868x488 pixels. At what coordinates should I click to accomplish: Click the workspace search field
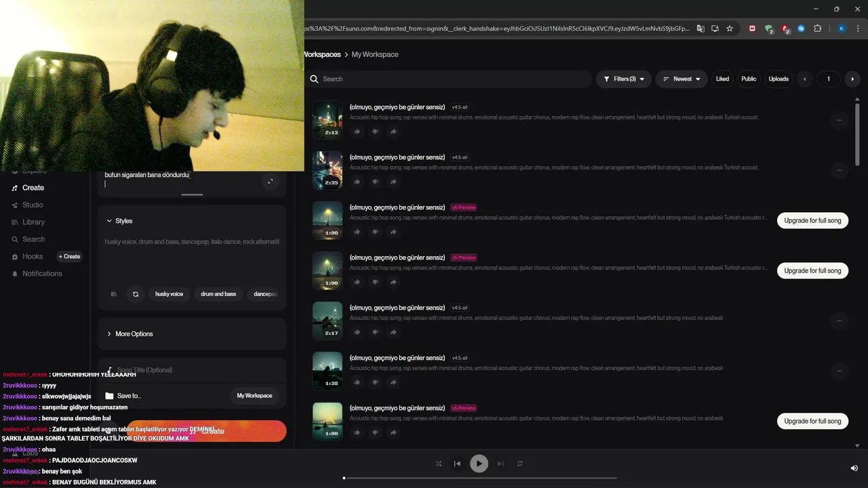coord(448,79)
